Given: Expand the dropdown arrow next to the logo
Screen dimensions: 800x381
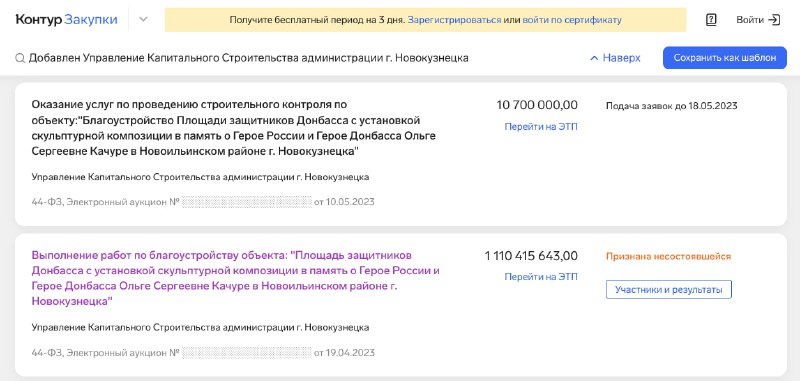Looking at the screenshot, I should coord(143,20).
